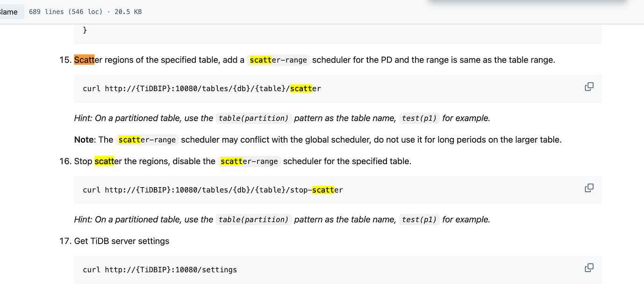Copy the TiDB settings curl command
644x289 pixels.
[589, 267]
